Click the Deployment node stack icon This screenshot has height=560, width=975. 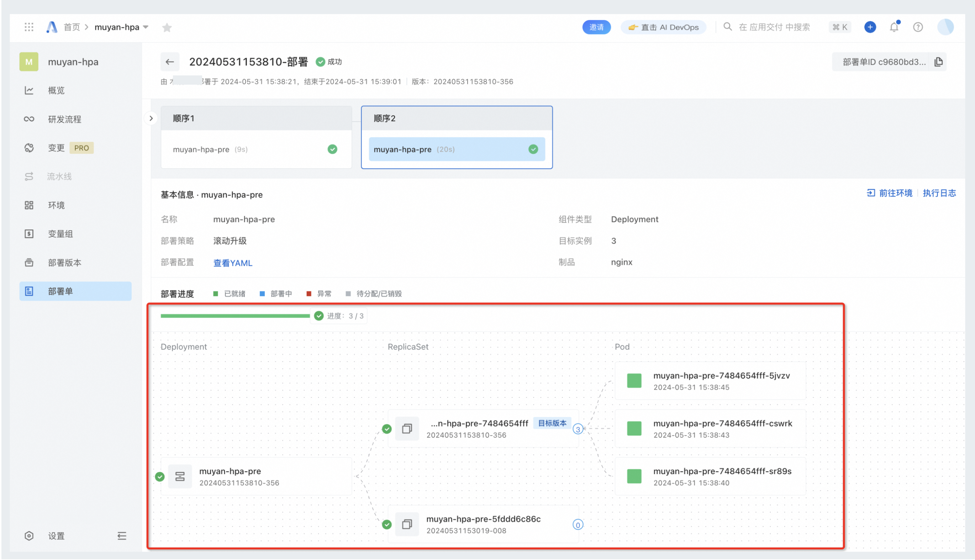pyautogui.click(x=180, y=476)
